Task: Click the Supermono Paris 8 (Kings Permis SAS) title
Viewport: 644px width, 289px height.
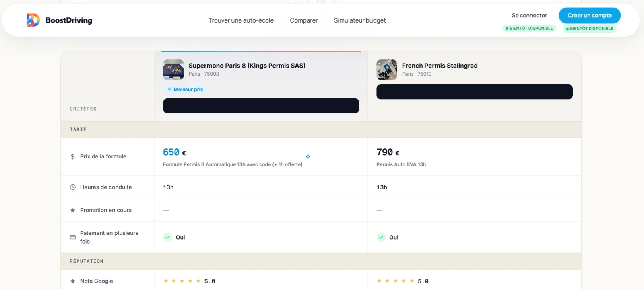Action: click(x=247, y=66)
